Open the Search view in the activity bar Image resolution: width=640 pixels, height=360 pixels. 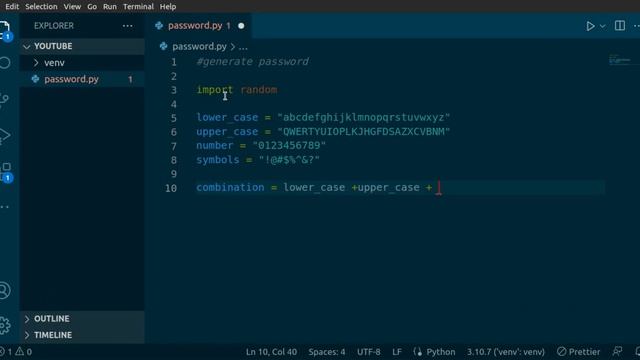4,63
